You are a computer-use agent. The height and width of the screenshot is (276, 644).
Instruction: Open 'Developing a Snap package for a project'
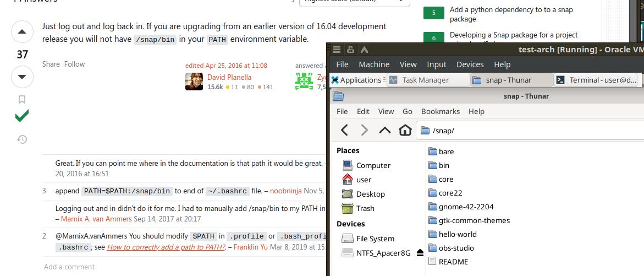point(514,37)
